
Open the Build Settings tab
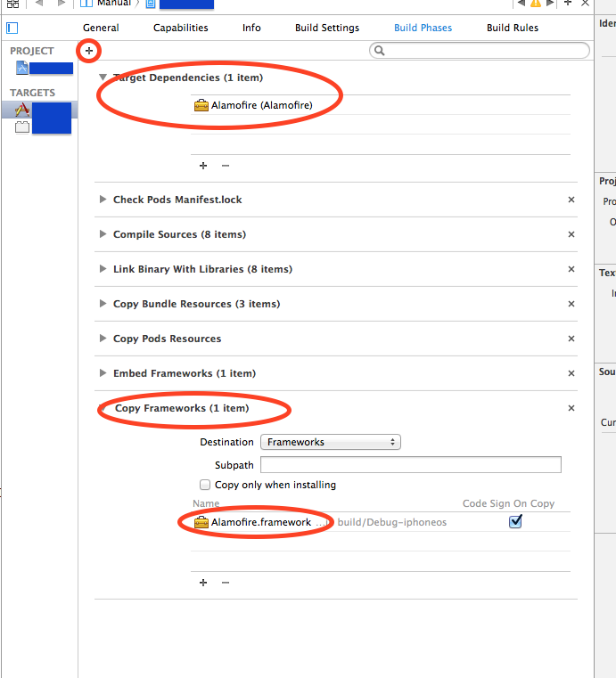pyautogui.click(x=327, y=28)
